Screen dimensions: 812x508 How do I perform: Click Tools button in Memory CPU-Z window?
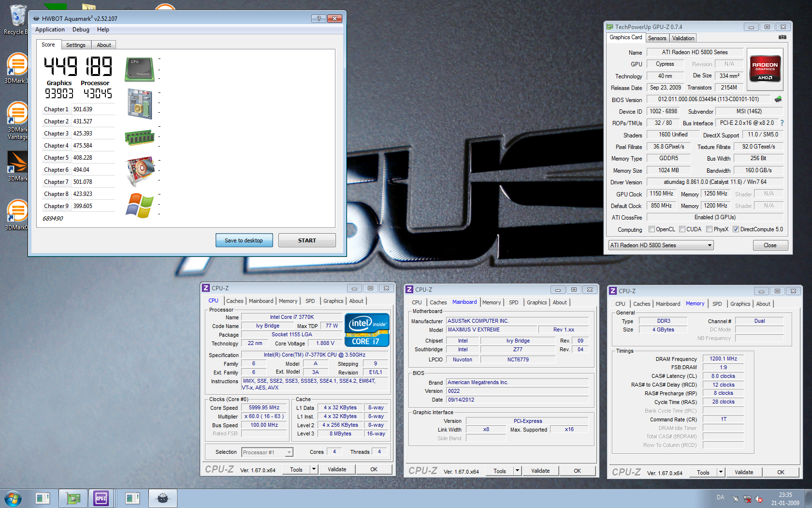tap(703, 472)
